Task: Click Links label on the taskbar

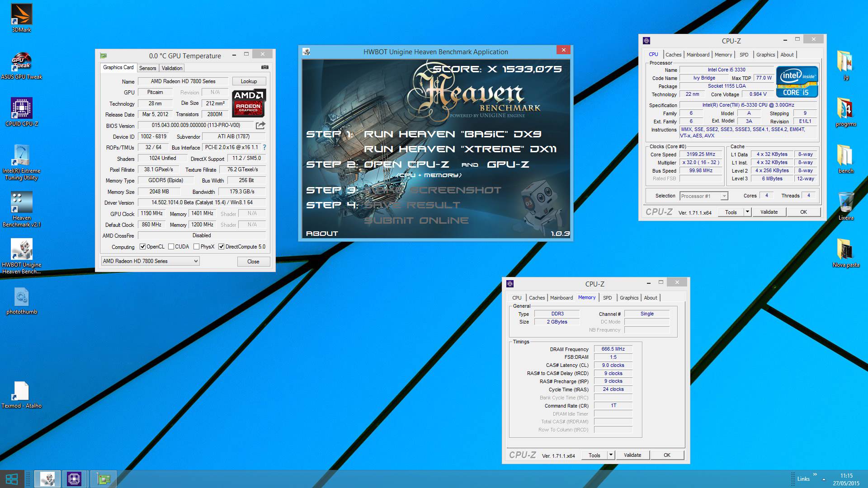Action: 803,479
